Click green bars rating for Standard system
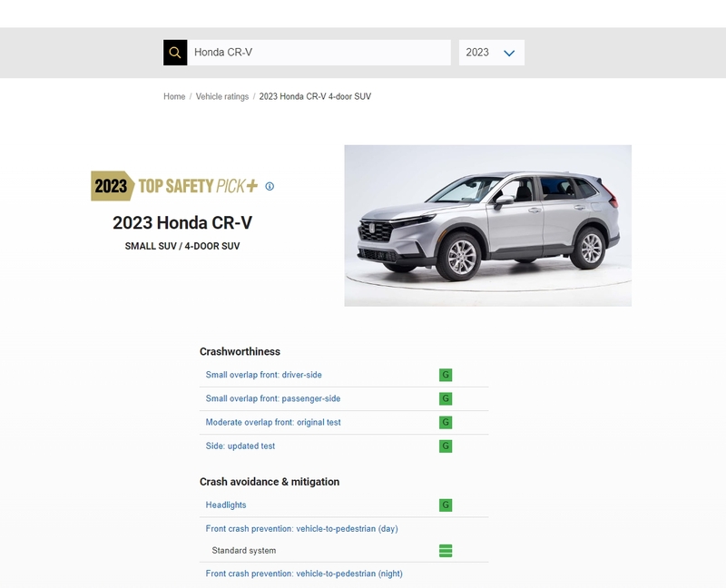726x588 pixels. (x=445, y=549)
